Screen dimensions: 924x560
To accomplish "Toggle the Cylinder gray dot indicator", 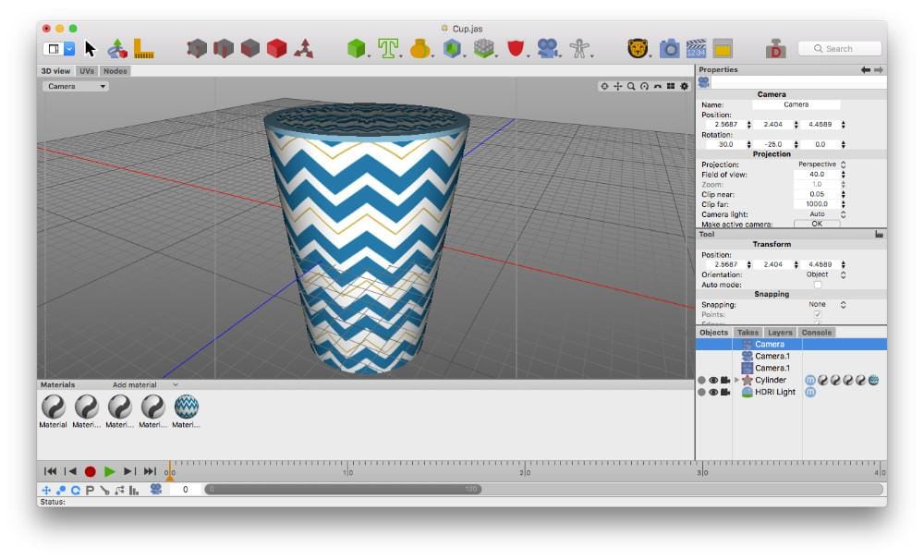I will 701,380.
